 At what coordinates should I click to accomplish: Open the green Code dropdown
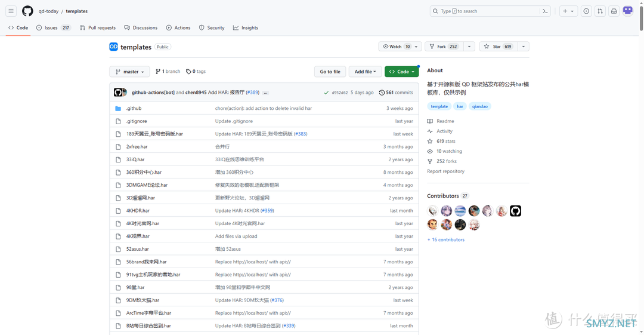point(402,72)
